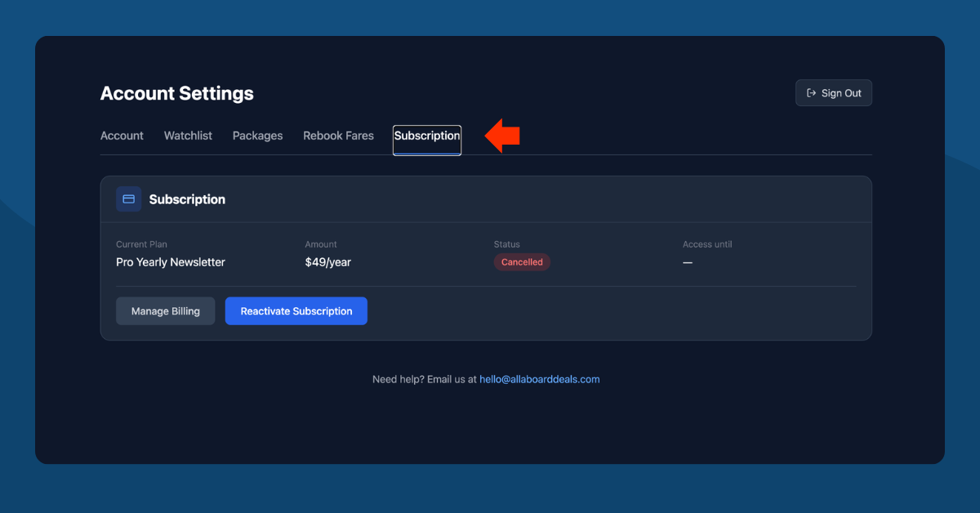Select the Rebook Fares tab

[338, 136]
